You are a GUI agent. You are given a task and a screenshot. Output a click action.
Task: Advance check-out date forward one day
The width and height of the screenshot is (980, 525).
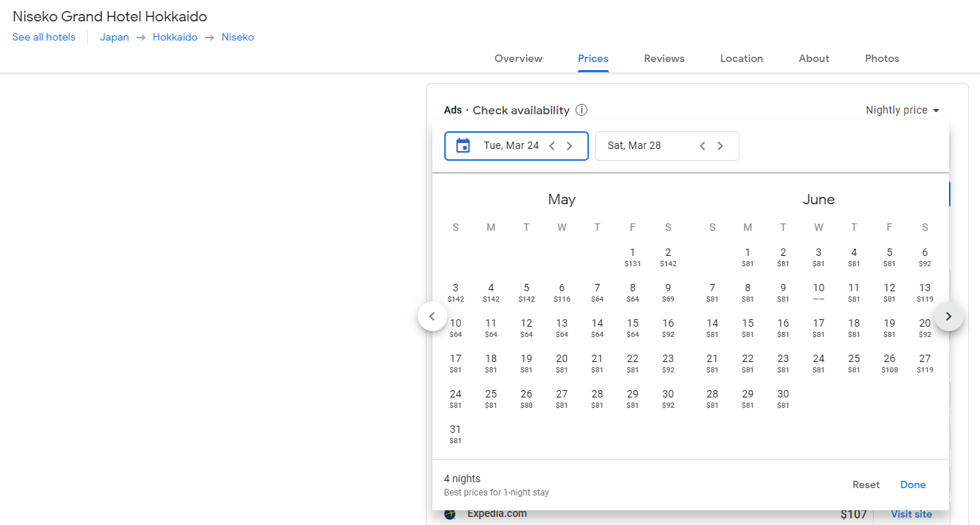(x=720, y=146)
